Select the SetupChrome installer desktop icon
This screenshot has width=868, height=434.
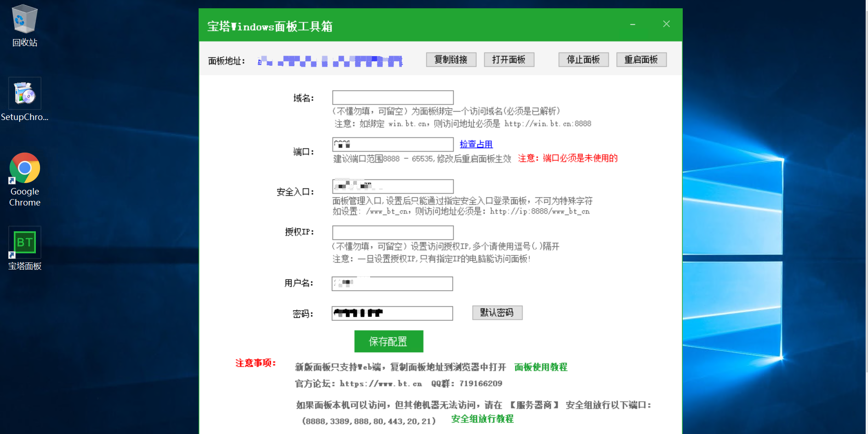pos(25,99)
